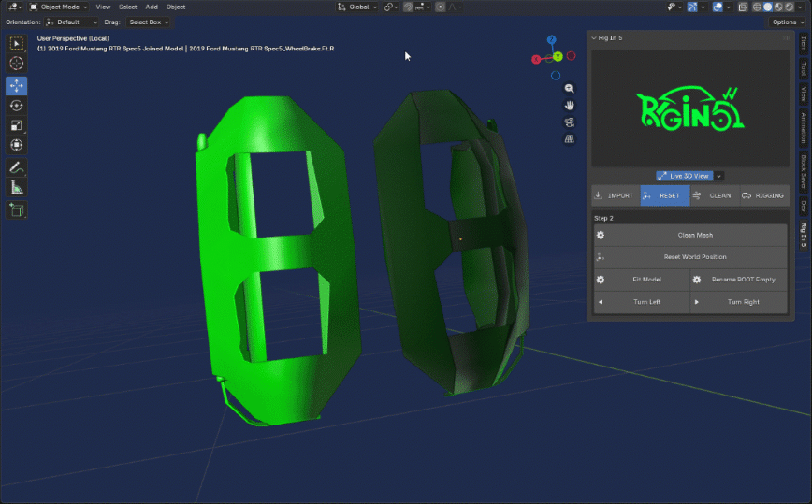Screen dimensions: 812x504
Task: Toggle viewport overlays
Action: tap(718, 7)
